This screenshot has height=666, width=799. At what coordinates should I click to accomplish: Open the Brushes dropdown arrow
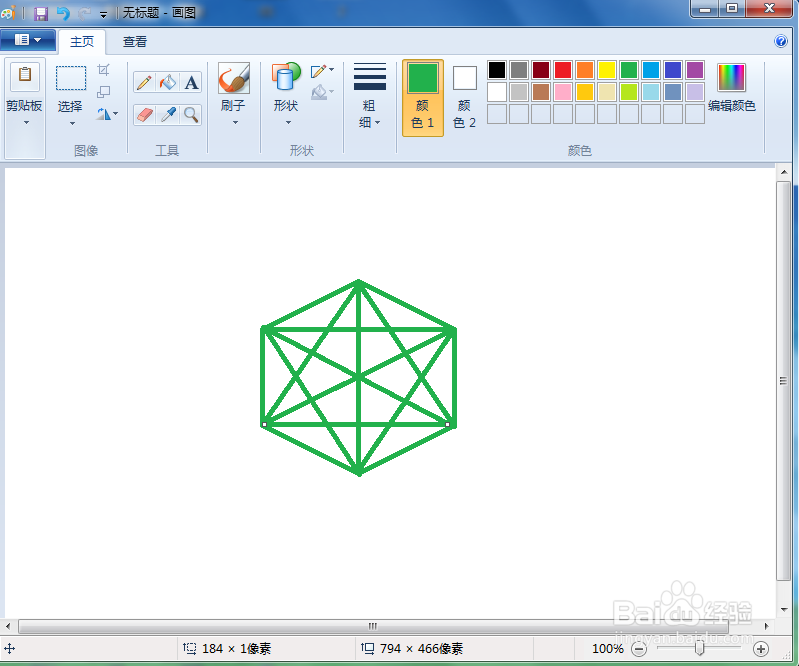tap(235, 122)
